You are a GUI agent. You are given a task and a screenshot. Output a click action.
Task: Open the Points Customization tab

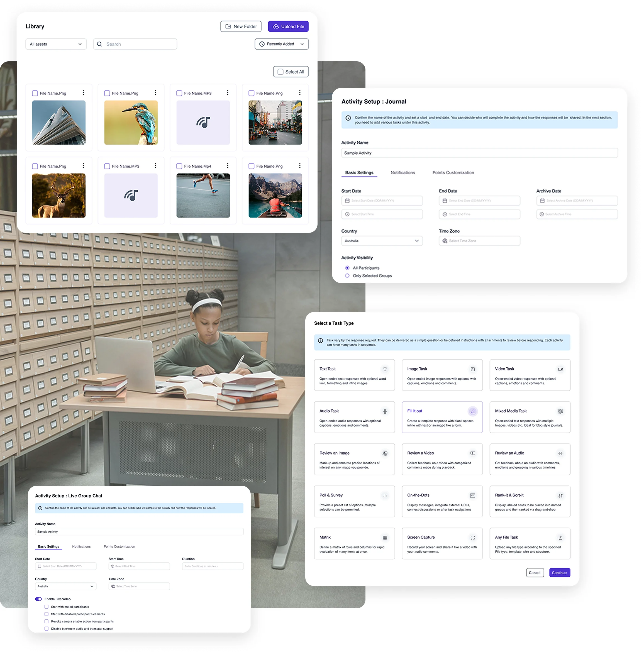(x=453, y=172)
